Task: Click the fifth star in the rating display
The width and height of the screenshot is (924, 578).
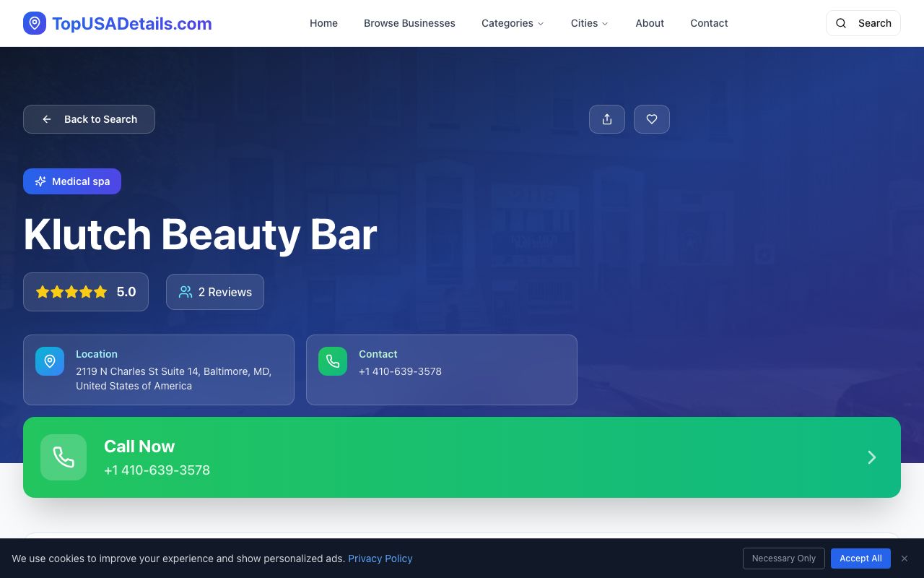Action: (x=100, y=292)
